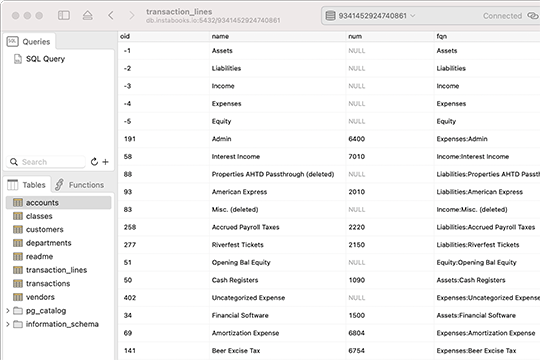The image size is (540, 360).
Task: Expand the pg_catalog schema folder
Action: coord(8,311)
